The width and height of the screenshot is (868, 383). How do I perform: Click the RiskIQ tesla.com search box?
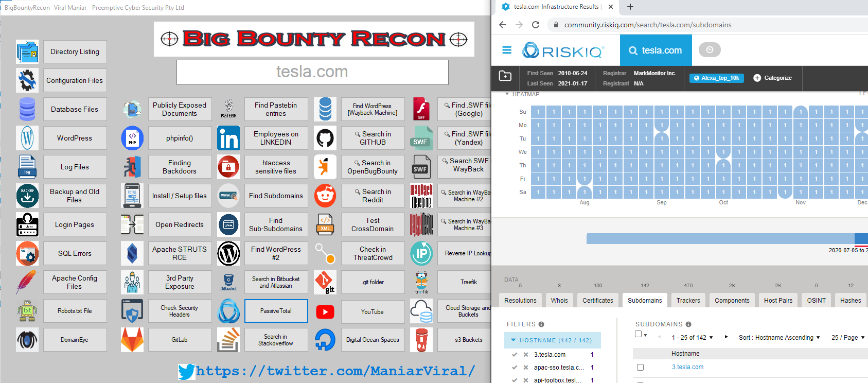coord(656,50)
